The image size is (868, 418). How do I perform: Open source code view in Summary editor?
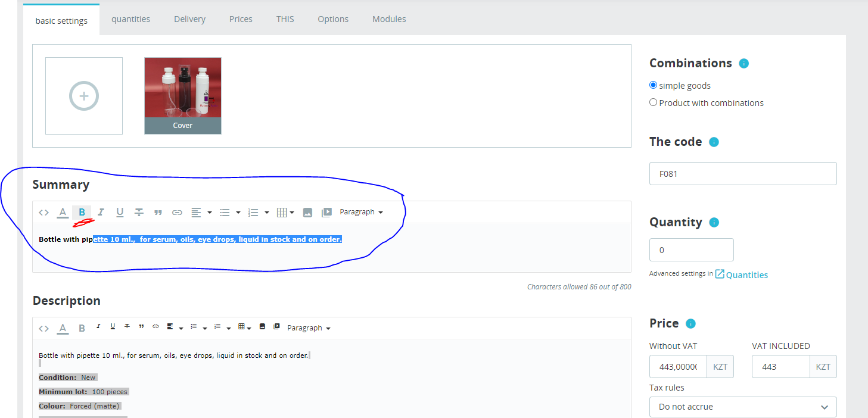pyautogui.click(x=43, y=212)
